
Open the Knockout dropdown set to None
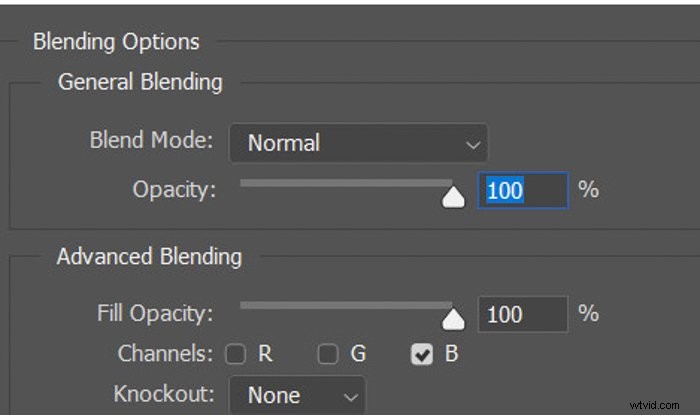click(x=297, y=395)
